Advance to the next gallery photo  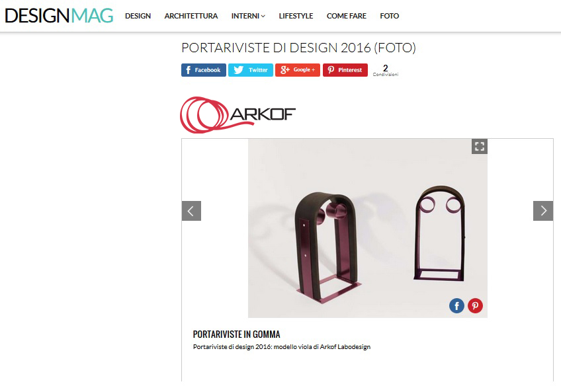(543, 211)
